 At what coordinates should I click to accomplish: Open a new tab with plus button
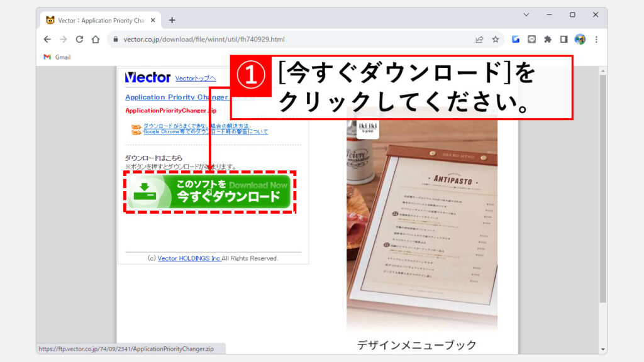(x=172, y=20)
